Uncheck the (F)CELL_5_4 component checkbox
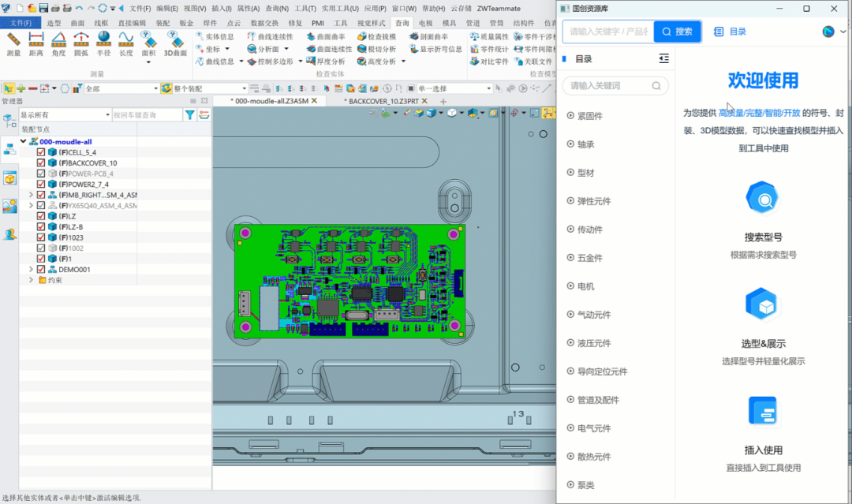 [x=41, y=152]
